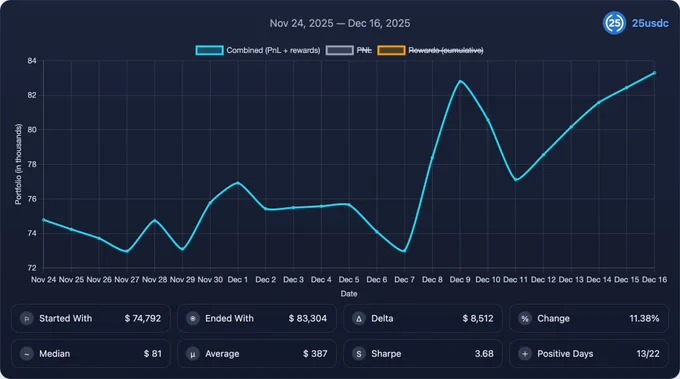Click the 13/22 Positive Days value
Viewport: 680px width, 379px height.
point(648,354)
